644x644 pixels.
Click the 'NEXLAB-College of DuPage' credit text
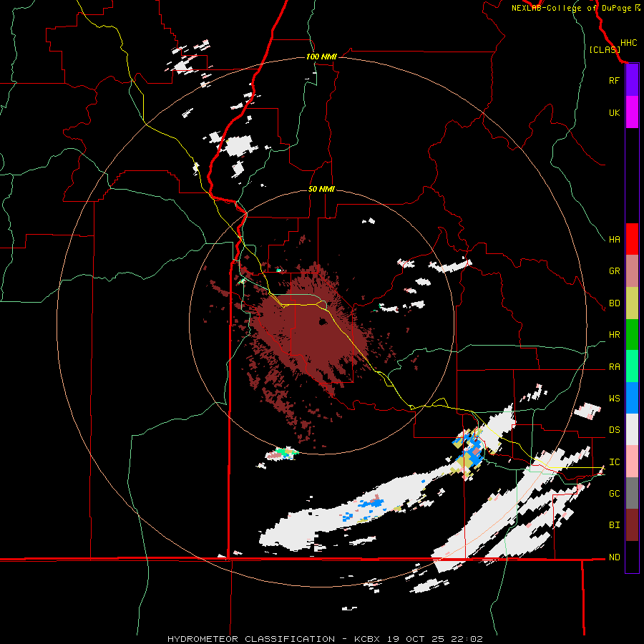[571, 8]
